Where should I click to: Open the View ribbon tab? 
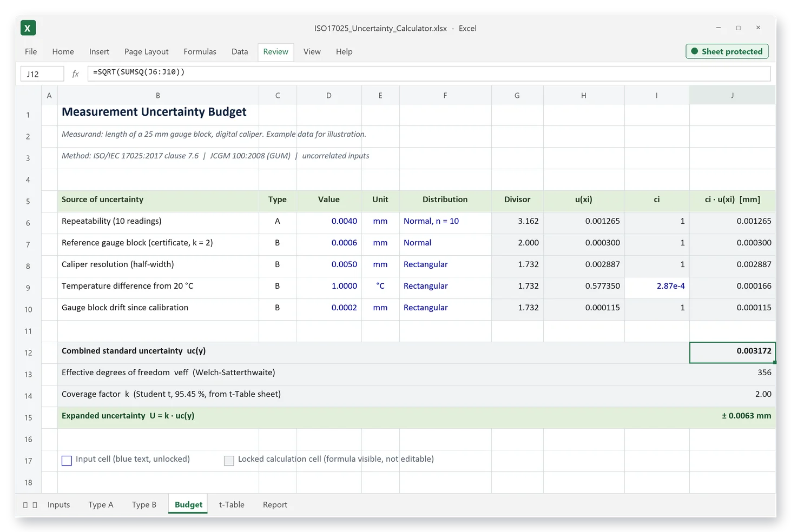coord(312,52)
